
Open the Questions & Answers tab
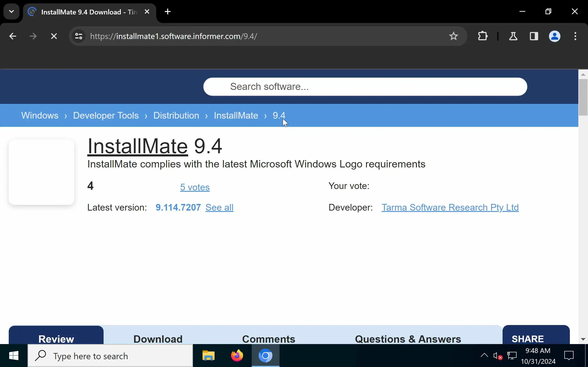(408, 339)
